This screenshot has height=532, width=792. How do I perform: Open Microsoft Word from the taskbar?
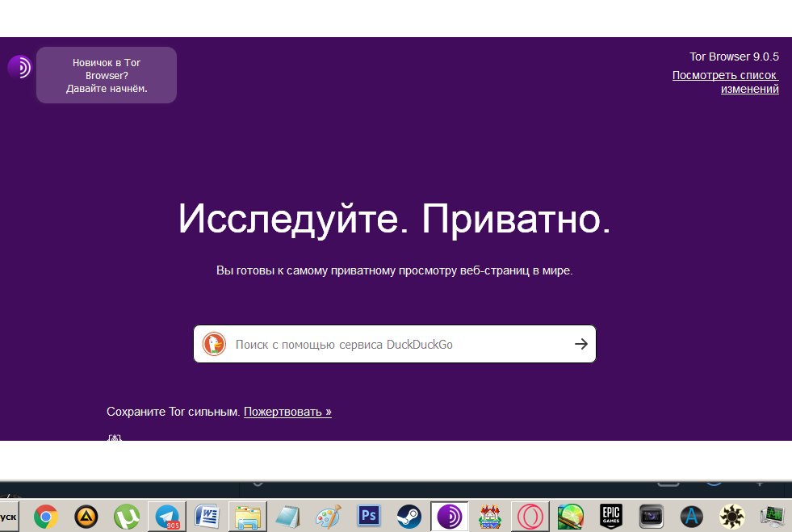[x=207, y=517]
